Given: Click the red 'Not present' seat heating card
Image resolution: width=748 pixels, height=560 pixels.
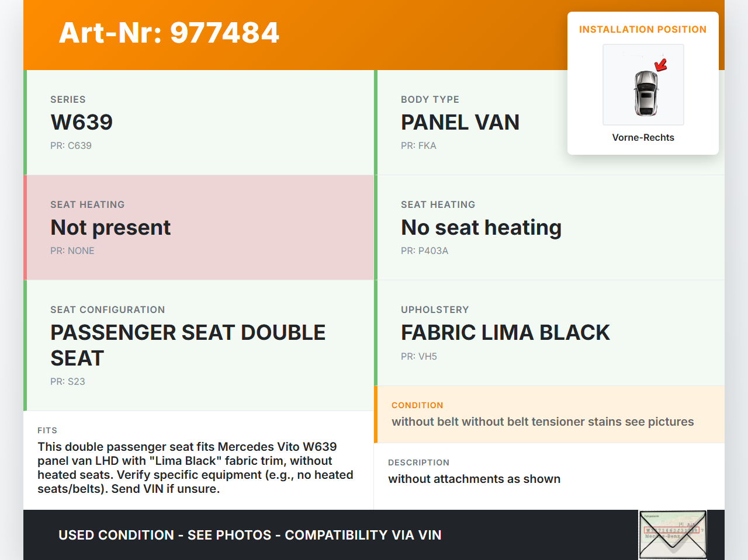Looking at the screenshot, I should click(x=199, y=227).
